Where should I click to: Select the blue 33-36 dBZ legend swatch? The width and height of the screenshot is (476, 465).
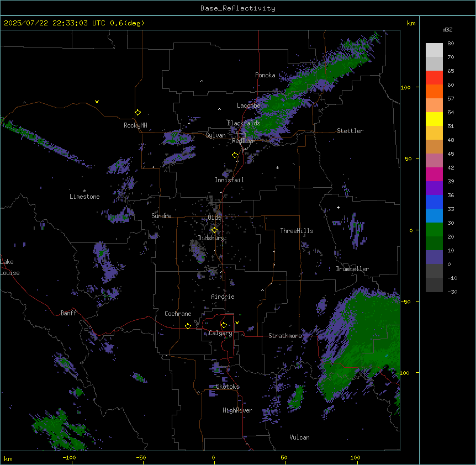pyautogui.click(x=434, y=202)
